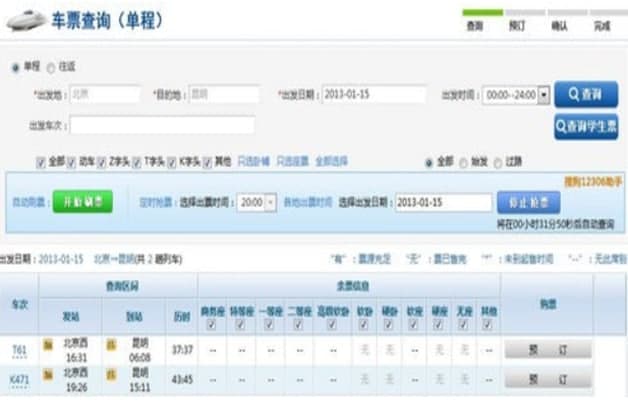This screenshot has height=403, width=628.
Task: Click the 查询学生票 button
Action: pos(586,127)
